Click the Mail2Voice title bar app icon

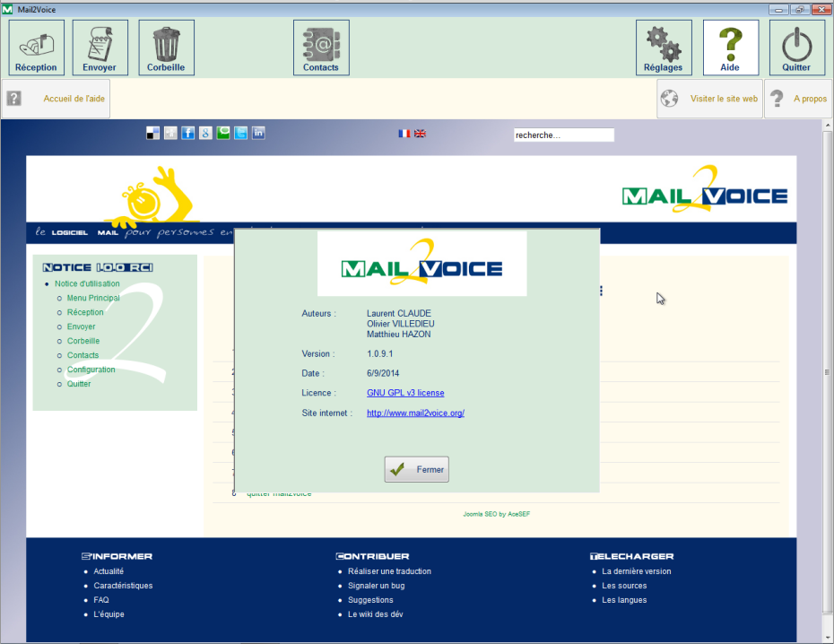(7, 10)
